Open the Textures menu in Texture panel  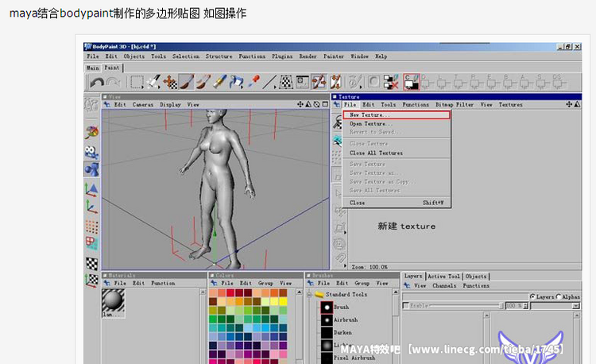[x=510, y=104]
